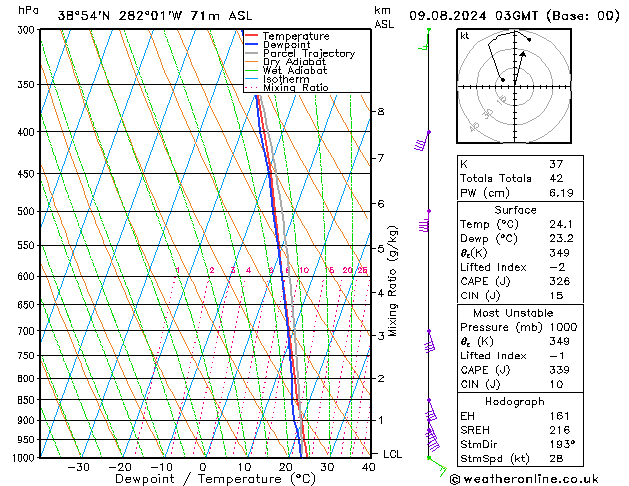Screen dimensions: 629x486
Task: Click the 0 temperature axis label
Action: pos(203,467)
